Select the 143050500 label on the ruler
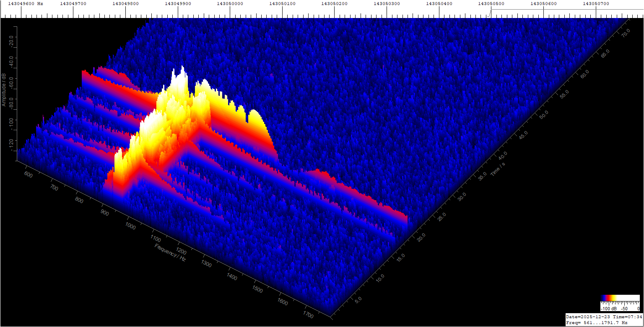644x327 pixels. (x=491, y=3)
